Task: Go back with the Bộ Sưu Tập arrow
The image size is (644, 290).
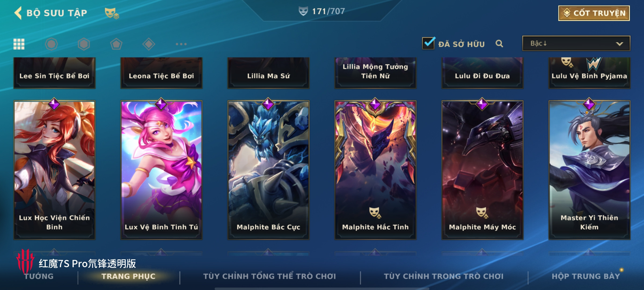Action: 18,13
